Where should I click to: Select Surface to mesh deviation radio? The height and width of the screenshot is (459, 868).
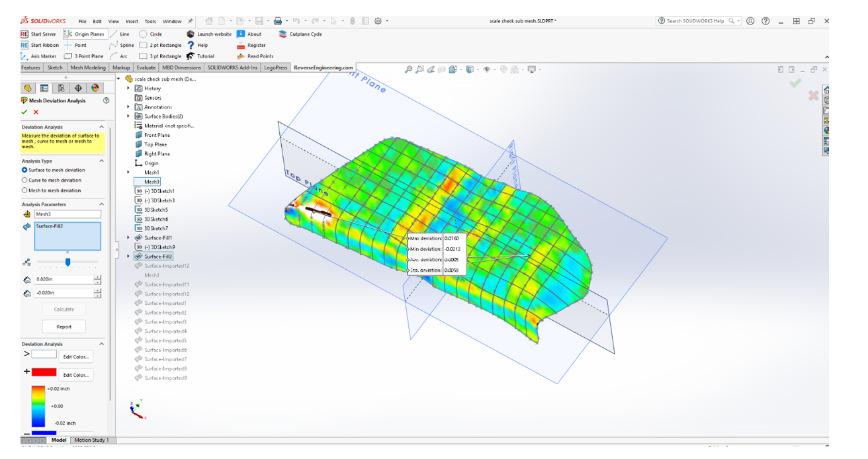point(24,170)
